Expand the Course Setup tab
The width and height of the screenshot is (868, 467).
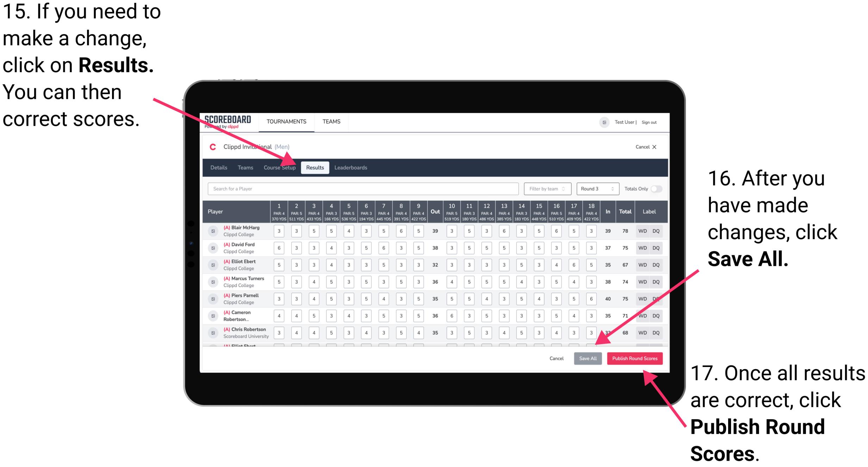281,167
